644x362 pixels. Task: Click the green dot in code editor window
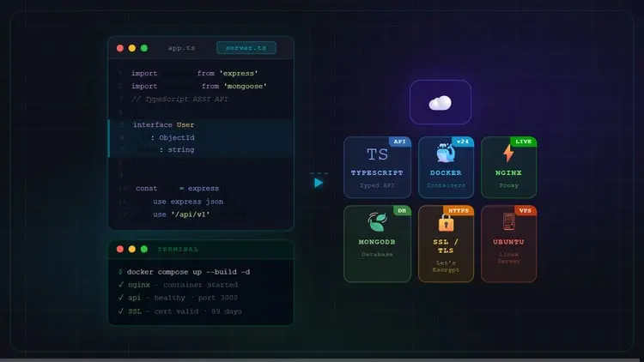[143, 48]
